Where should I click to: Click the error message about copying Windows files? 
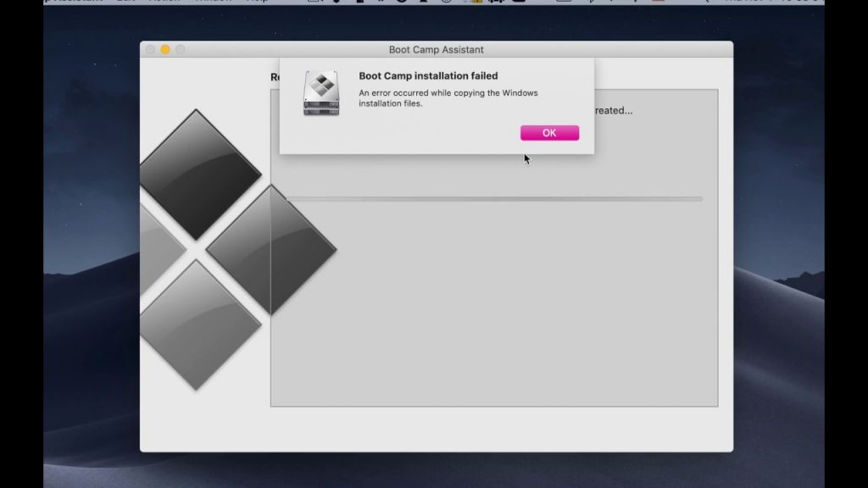448,98
